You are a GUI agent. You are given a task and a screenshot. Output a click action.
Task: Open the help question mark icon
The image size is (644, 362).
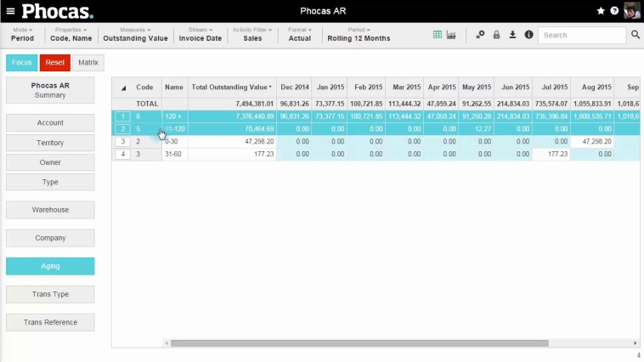click(614, 11)
